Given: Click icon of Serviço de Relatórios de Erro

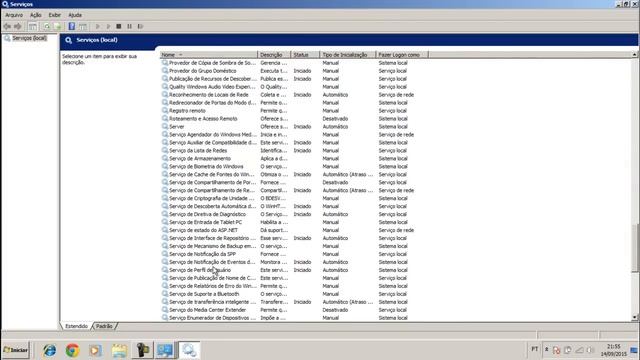Looking at the screenshot, I should [x=165, y=286].
